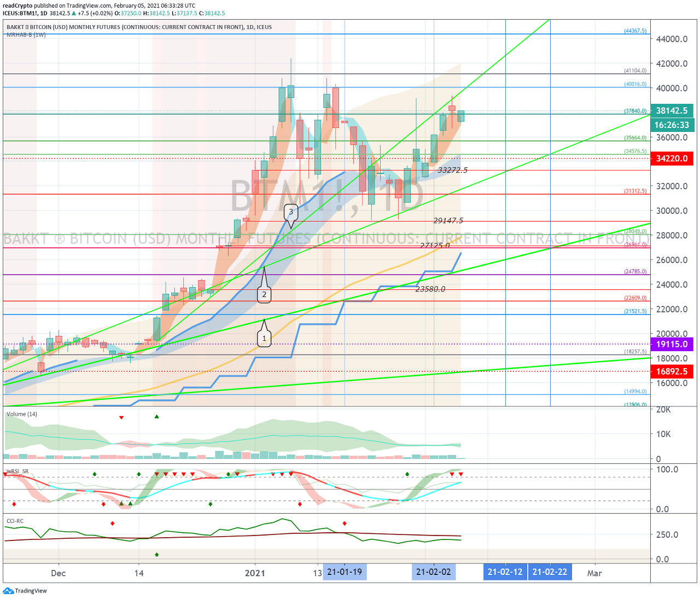Click the green up arrow in CCI-RC pane
The width and height of the screenshot is (700, 599).
coord(157,555)
